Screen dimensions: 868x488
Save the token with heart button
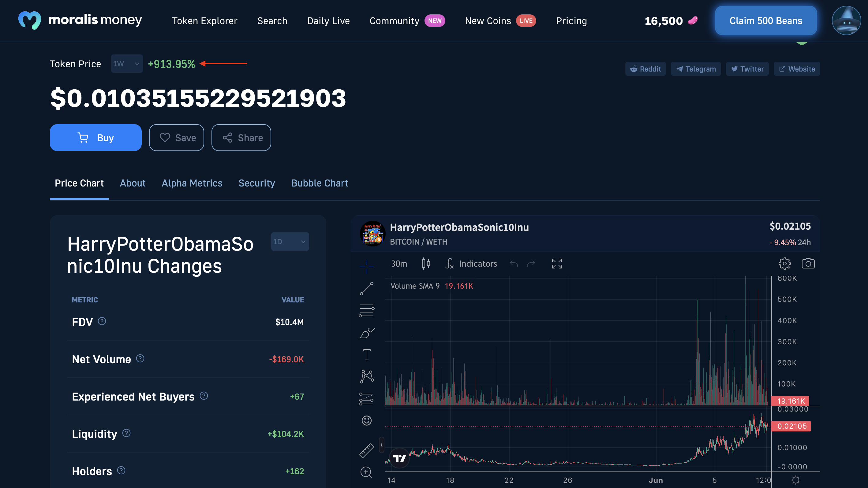click(177, 138)
